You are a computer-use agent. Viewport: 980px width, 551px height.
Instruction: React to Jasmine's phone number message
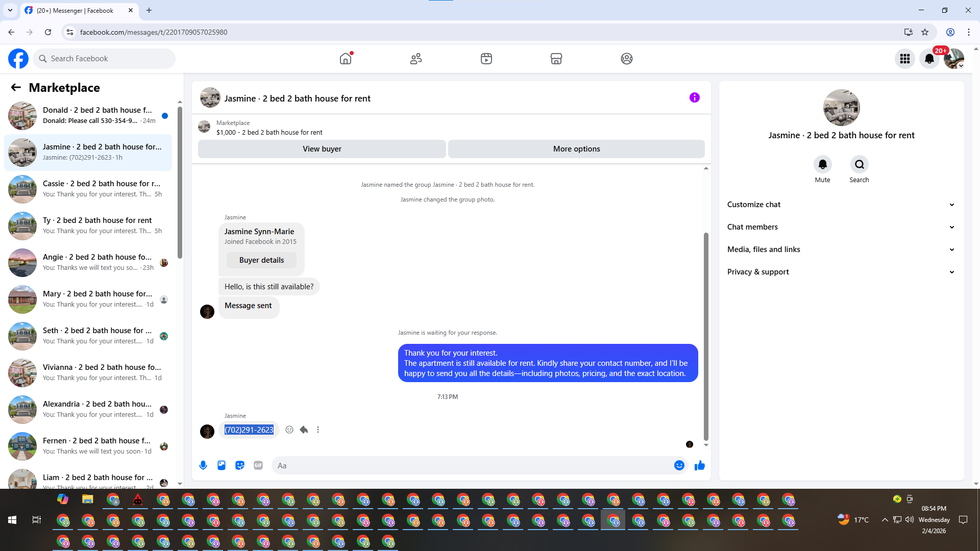pyautogui.click(x=289, y=430)
